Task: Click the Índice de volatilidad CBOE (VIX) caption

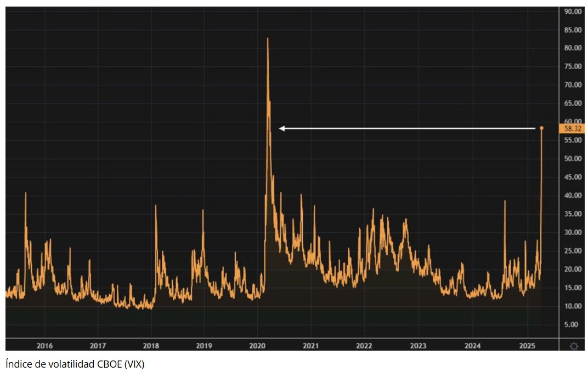Action: 75,364
